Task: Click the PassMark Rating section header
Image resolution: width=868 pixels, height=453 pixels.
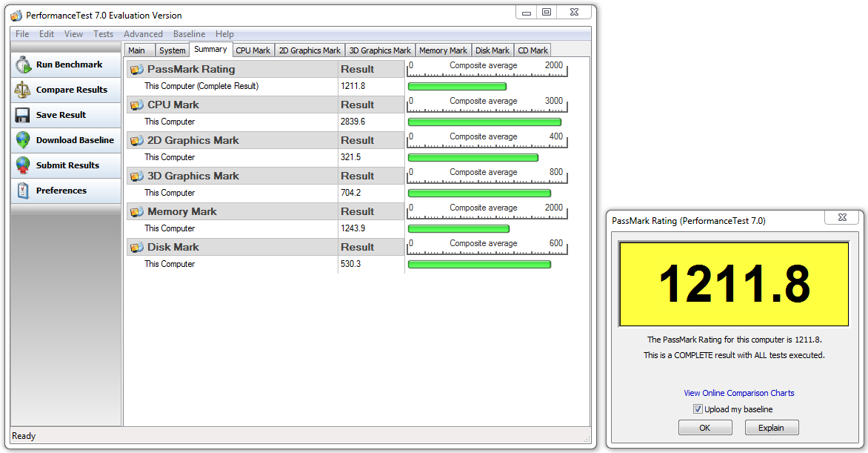Action: 232,69
